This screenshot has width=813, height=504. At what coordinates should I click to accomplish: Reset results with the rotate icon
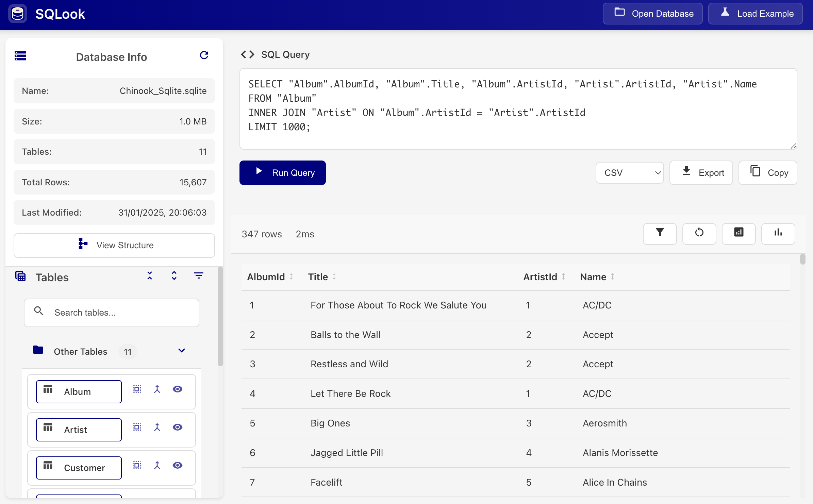699,234
